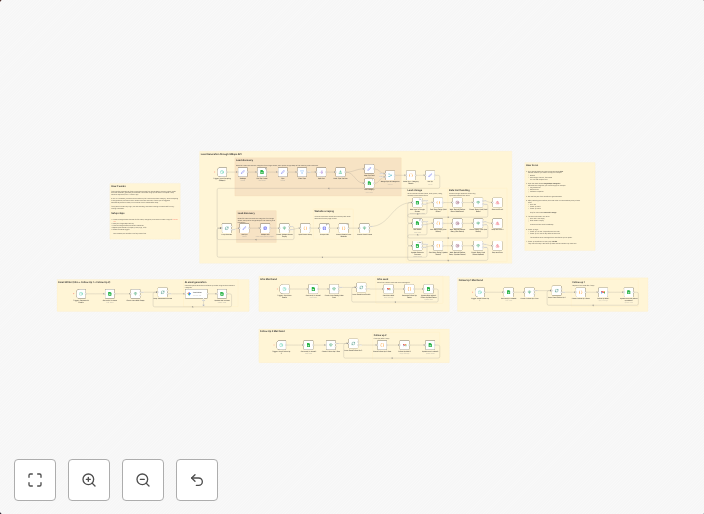Select the loop node at the start of the second row

pos(227,228)
